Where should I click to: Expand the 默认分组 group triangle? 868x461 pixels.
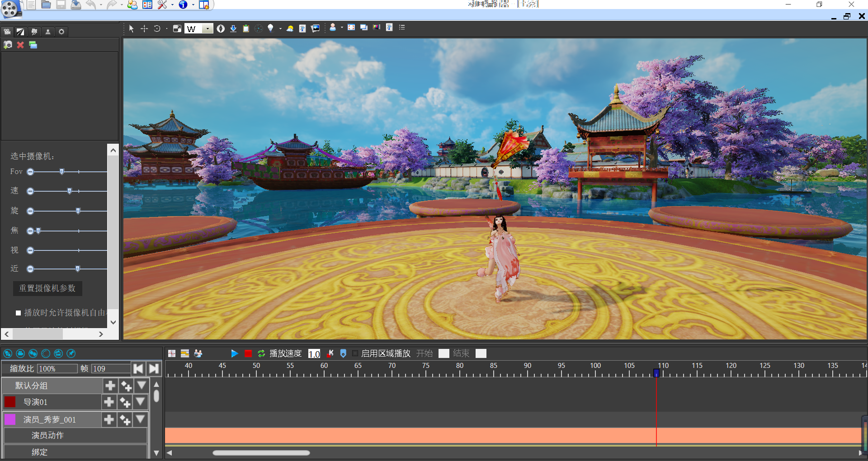pyautogui.click(x=142, y=385)
